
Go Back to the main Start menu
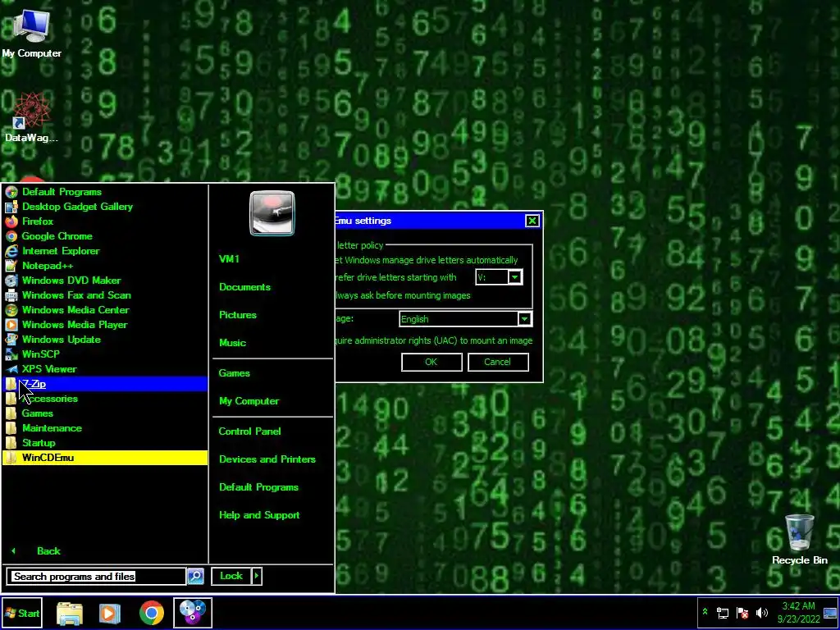pyautogui.click(x=48, y=550)
